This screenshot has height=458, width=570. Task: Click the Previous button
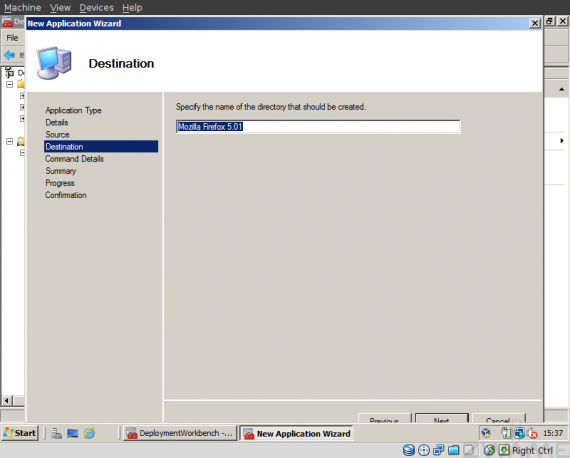tap(385, 418)
